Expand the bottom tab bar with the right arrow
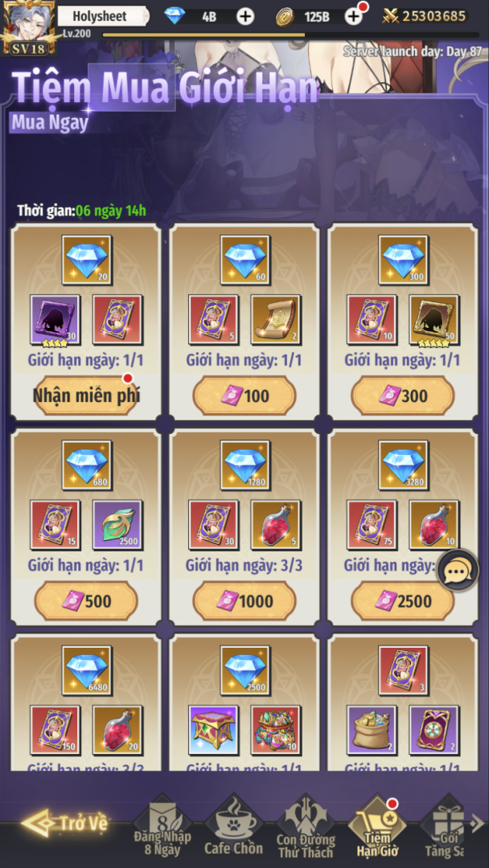489x868 pixels. tap(477, 824)
